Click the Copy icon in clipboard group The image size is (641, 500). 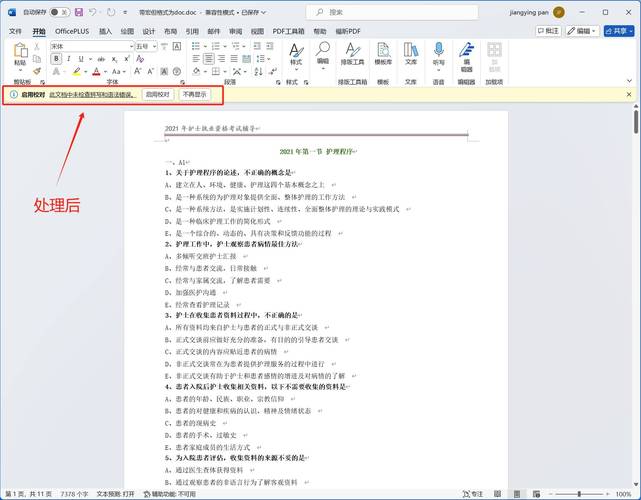click(37, 59)
